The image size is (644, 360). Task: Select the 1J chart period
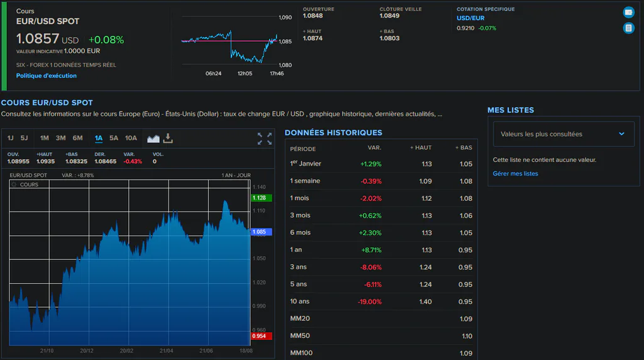[10, 138]
